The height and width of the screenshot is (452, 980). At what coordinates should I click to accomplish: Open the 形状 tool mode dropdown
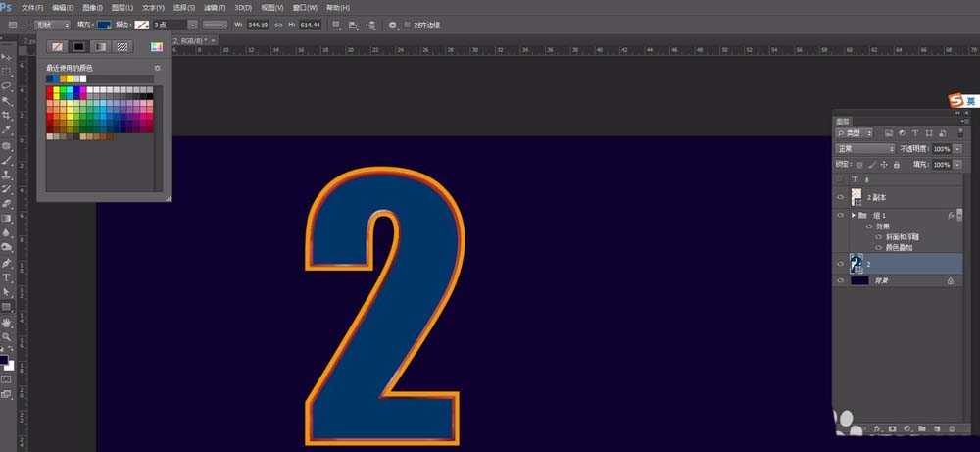tap(52, 24)
